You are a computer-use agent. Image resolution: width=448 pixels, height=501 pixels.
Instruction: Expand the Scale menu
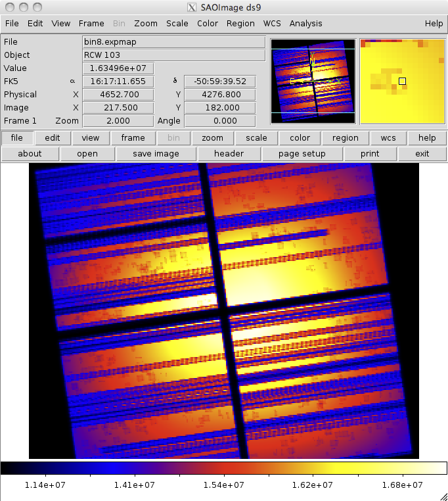tap(177, 23)
